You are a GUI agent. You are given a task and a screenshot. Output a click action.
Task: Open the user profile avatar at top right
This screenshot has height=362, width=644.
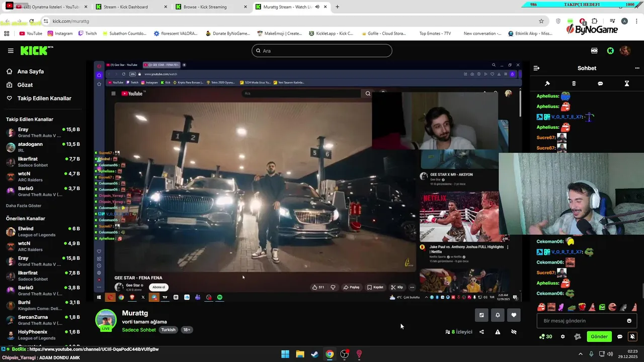[x=625, y=51]
